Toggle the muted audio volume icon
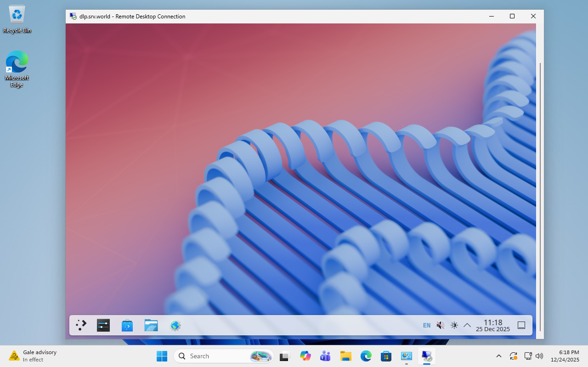 pos(441,325)
